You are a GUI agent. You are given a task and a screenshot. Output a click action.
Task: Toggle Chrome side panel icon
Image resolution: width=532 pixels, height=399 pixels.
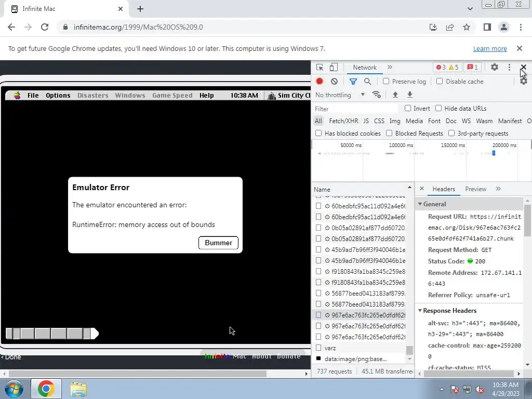pos(487,27)
